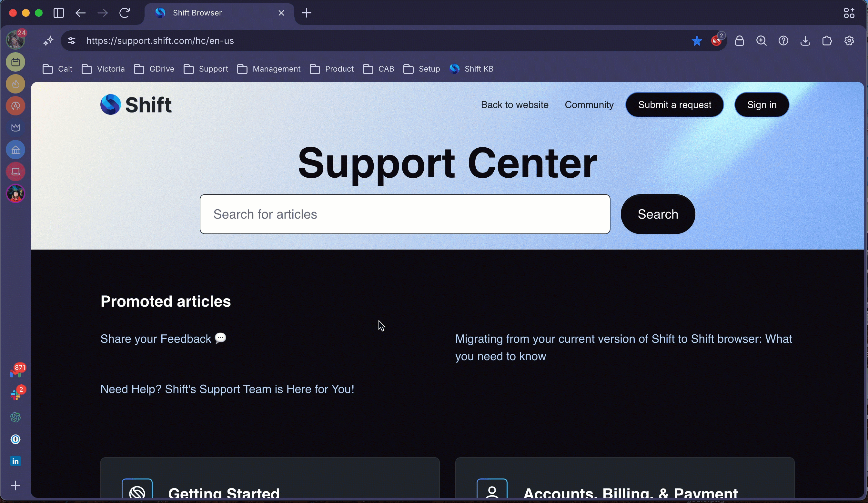868x503 pixels.
Task: Expand the Management bookmarks folder
Action: [269, 69]
